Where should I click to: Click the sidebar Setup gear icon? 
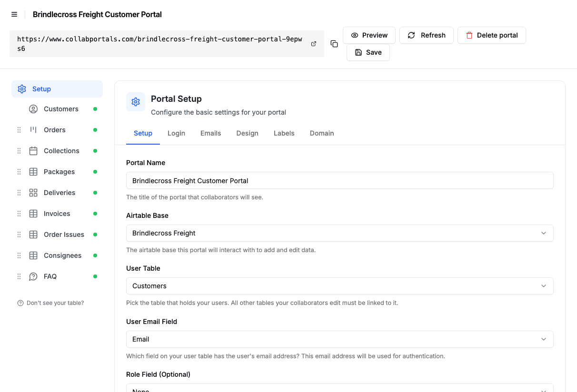click(22, 89)
